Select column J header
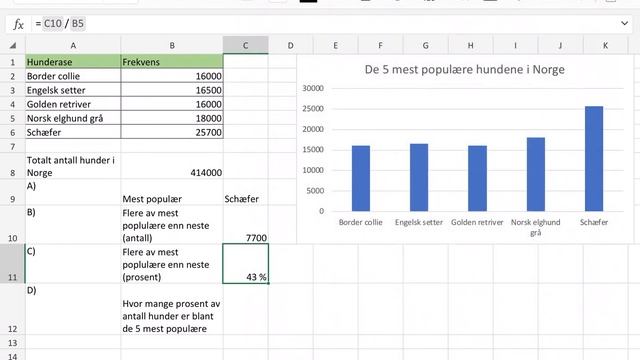This screenshot has width=640, height=360. click(560, 45)
